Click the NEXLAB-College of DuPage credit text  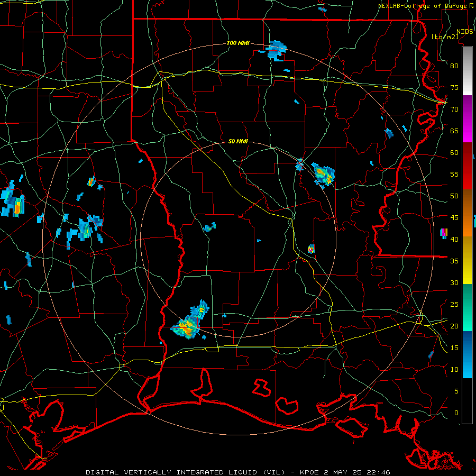click(424, 6)
